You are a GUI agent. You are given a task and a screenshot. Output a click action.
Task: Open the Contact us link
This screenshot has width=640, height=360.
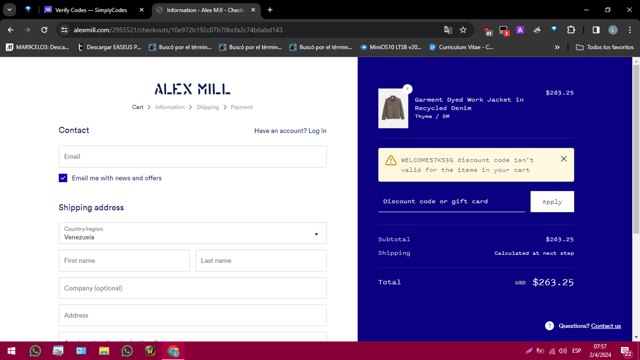click(606, 326)
